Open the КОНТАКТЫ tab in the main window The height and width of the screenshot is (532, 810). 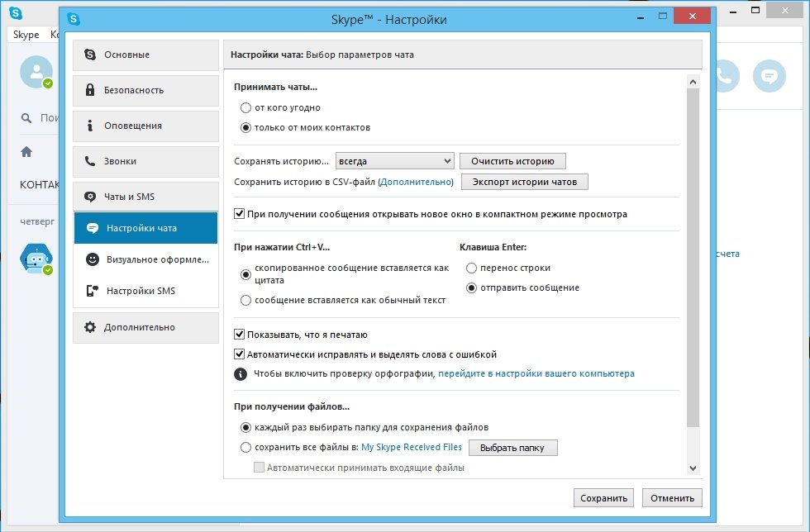[40, 185]
